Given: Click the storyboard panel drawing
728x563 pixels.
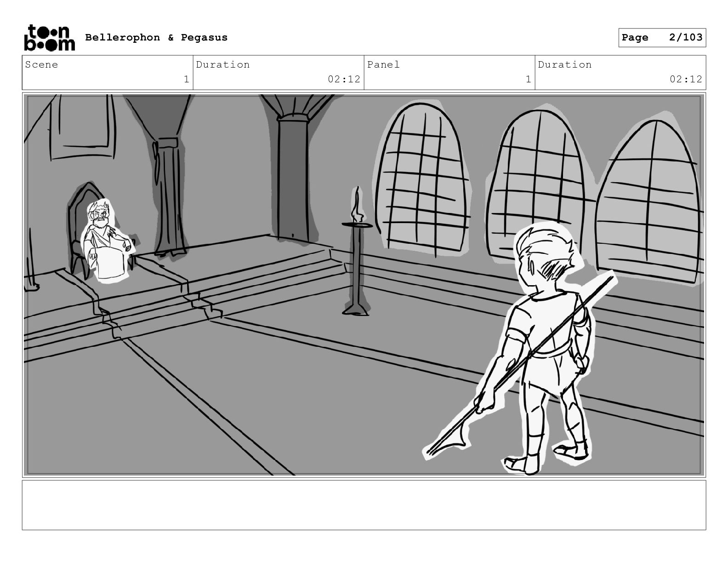Looking at the screenshot, I should [x=364, y=285].
